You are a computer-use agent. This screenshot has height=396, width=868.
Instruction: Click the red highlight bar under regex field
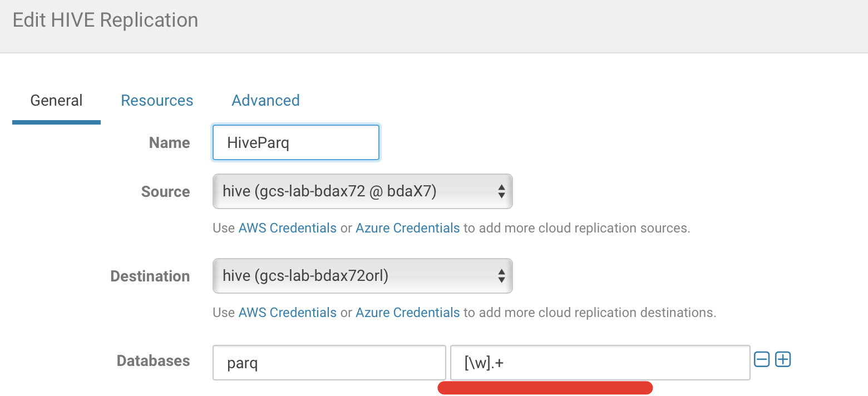pos(545,388)
